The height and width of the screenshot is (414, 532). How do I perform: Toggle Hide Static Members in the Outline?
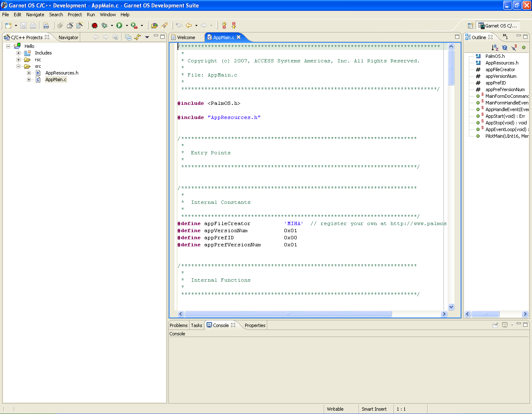514,47
